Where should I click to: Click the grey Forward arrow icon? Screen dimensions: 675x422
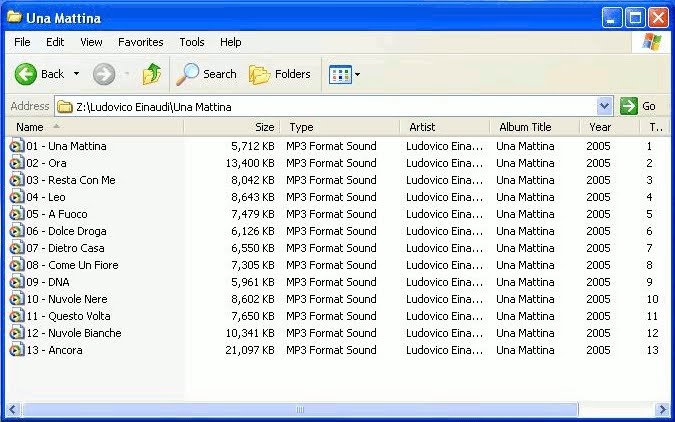coord(104,74)
